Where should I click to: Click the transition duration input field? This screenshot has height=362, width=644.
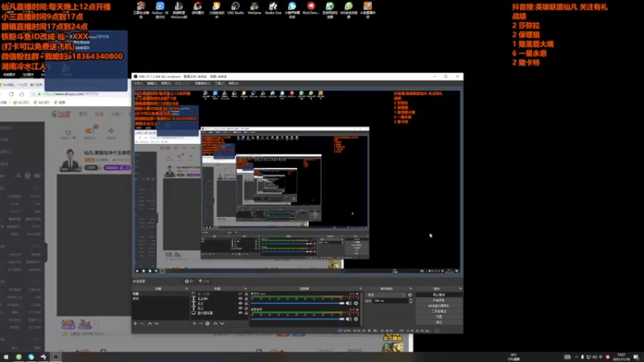[390, 301]
